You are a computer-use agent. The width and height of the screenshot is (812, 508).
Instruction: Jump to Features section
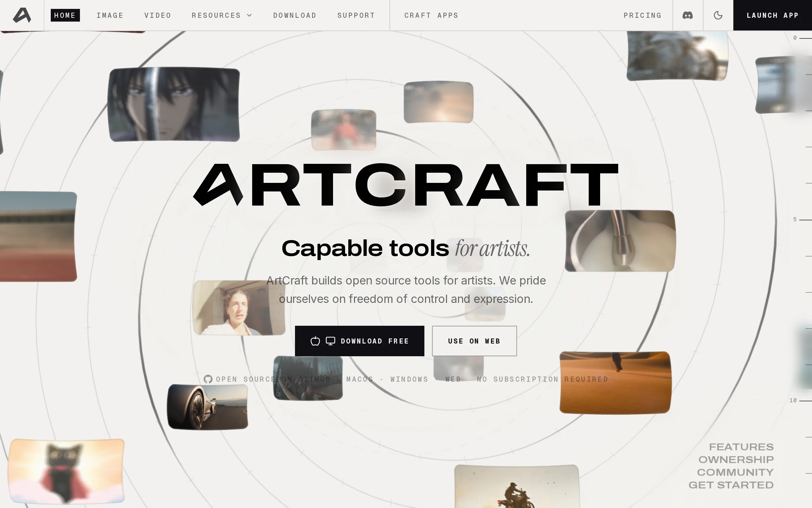[x=741, y=447]
